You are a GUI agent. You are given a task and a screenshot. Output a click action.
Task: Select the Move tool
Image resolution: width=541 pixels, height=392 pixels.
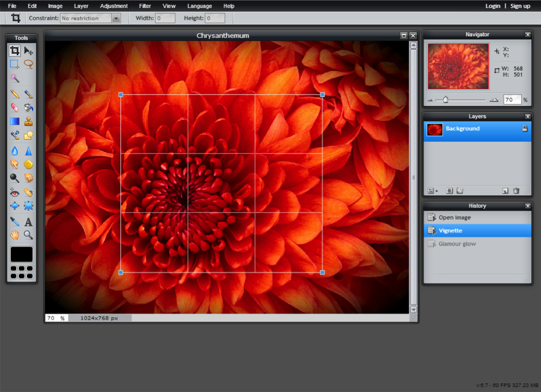[x=28, y=51]
